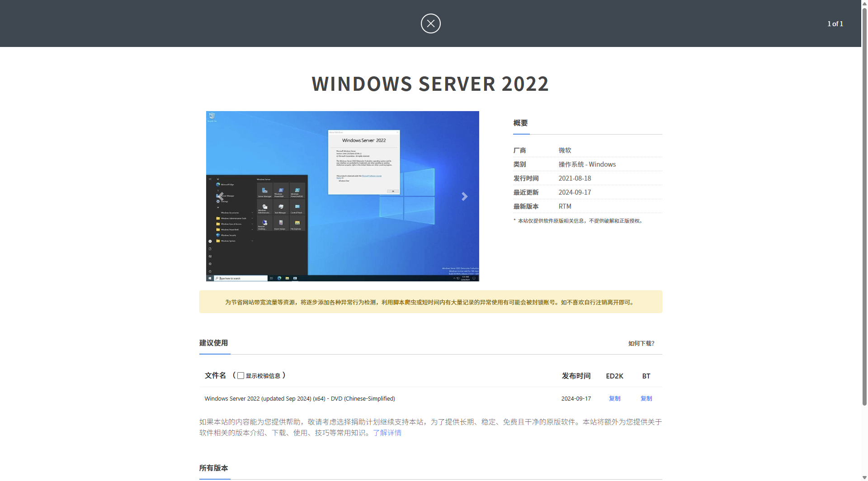This screenshot has width=868, height=481.
Task: Click the left arrow to view previous screenshot
Action: pos(220,196)
